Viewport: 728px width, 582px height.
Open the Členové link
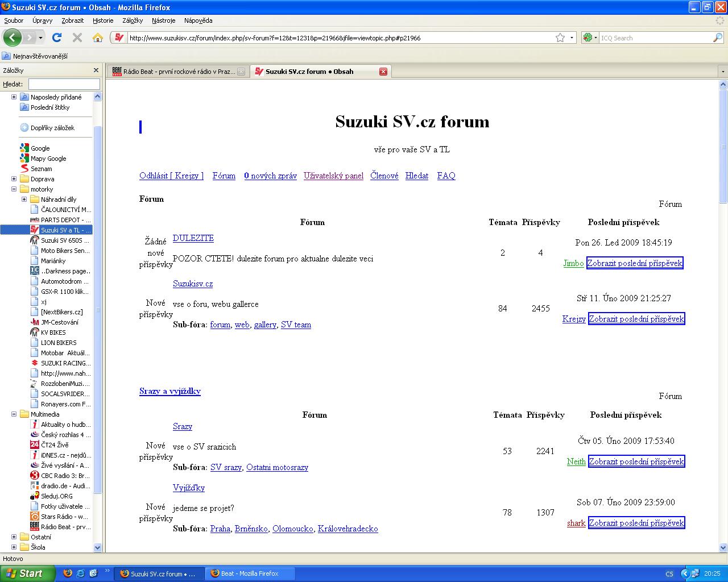[384, 176]
